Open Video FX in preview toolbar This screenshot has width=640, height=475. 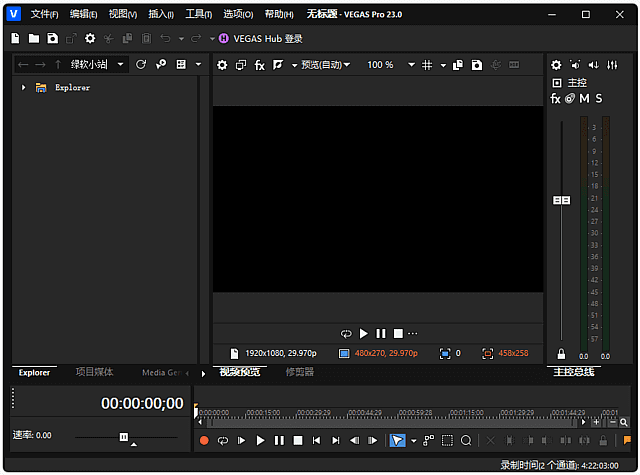[x=260, y=65]
